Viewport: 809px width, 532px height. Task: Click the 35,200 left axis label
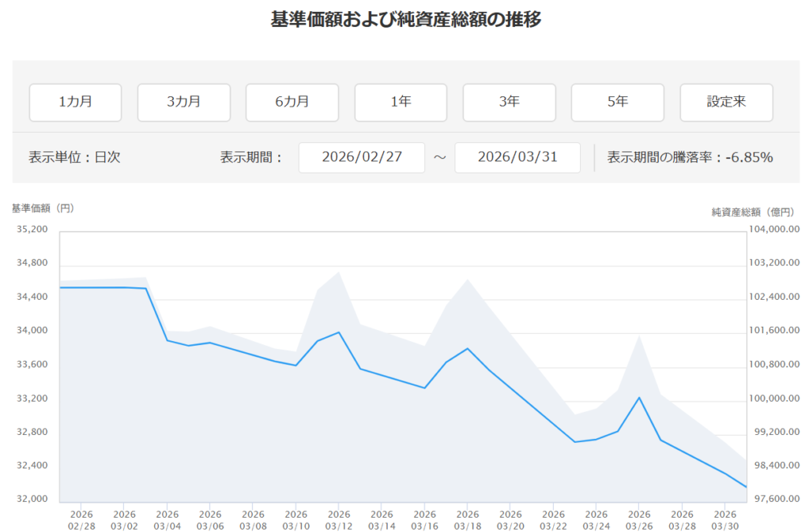32,230
